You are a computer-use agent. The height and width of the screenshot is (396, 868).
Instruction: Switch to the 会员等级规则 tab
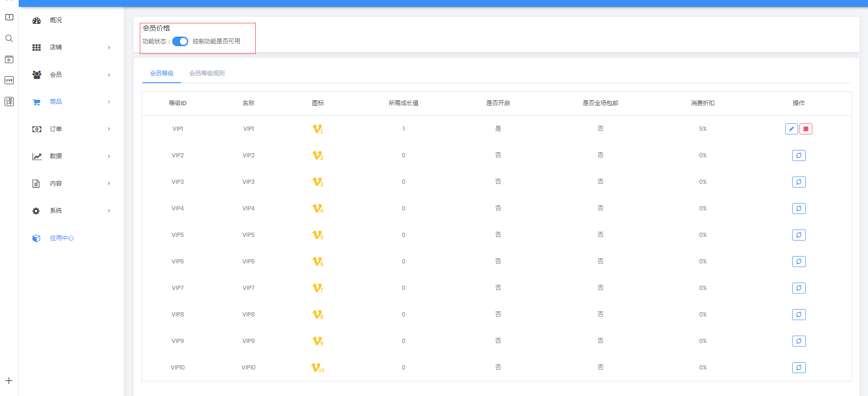click(x=207, y=73)
